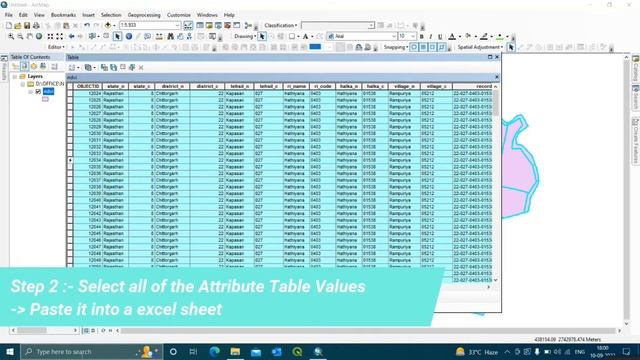Click Windows taskbar search box
640x360 pixels.
[x=91, y=351]
